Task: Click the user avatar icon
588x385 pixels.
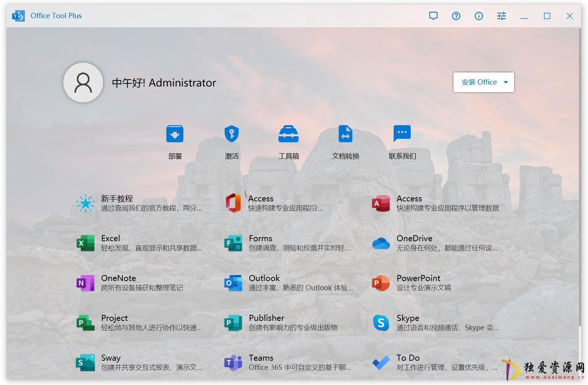Action: point(83,82)
